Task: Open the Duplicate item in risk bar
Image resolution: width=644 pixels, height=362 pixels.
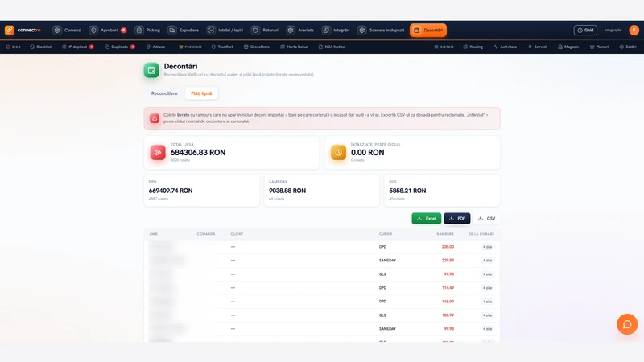Action: [119, 47]
